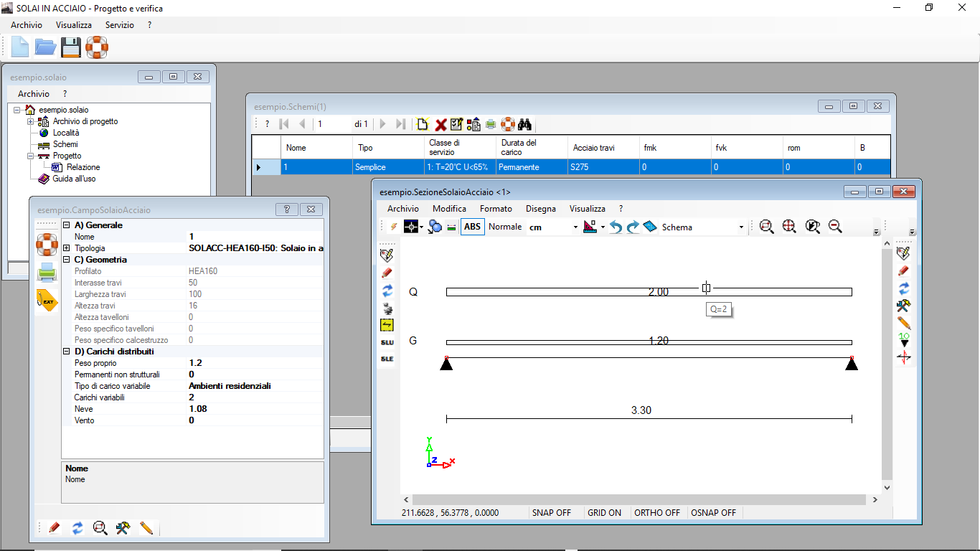Select the Relazione tree item
Viewport: 980px width, 551px height.
pyautogui.click(x=83, y=167)
